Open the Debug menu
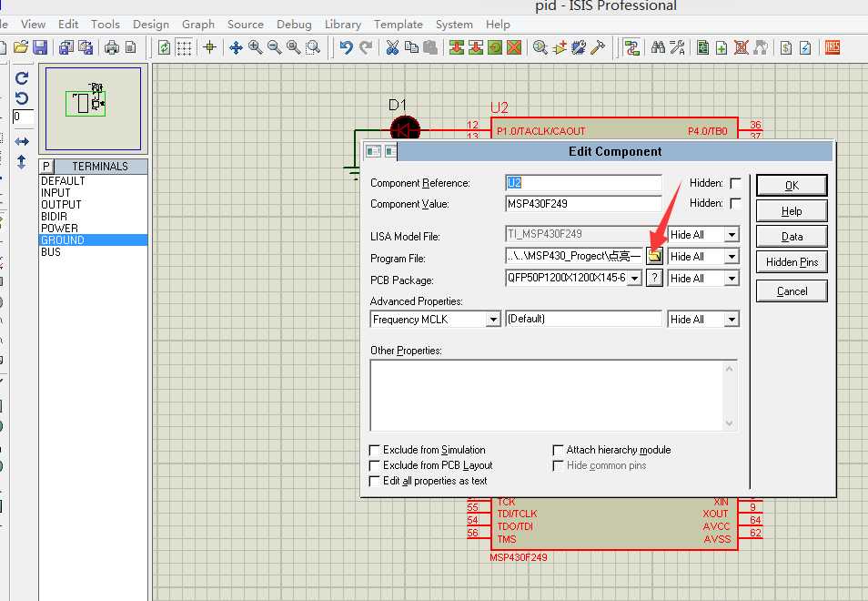This screenshot has width=868, height=601. 294,25
